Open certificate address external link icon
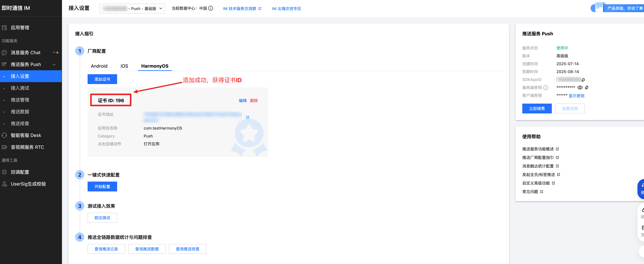Screen dimensions: 644x264 pos(248,117)
